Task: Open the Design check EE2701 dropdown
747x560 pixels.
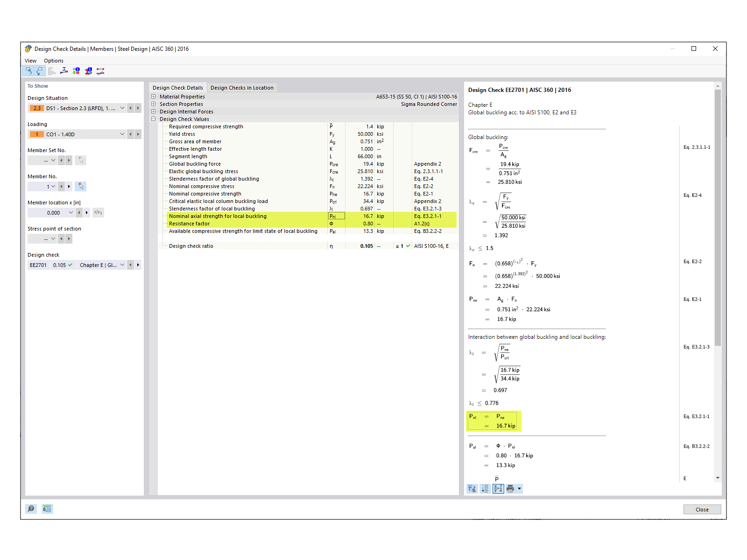Action: (x=122, y=265)
